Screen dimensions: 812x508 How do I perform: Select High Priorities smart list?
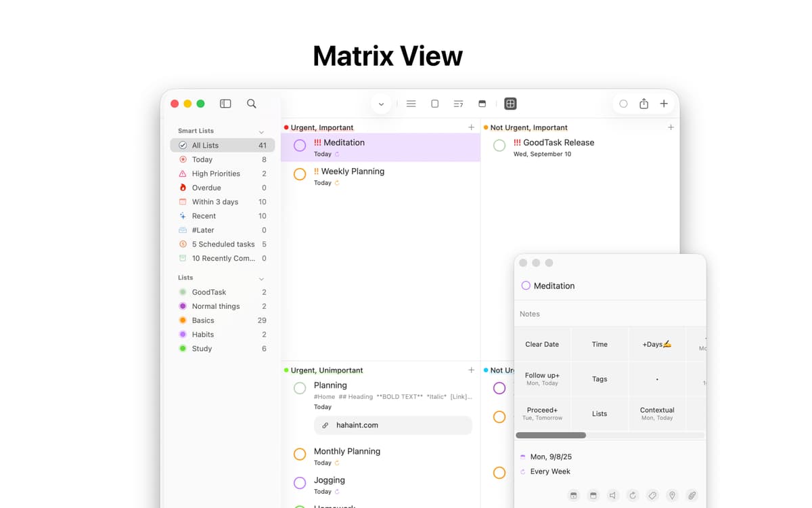216,173
